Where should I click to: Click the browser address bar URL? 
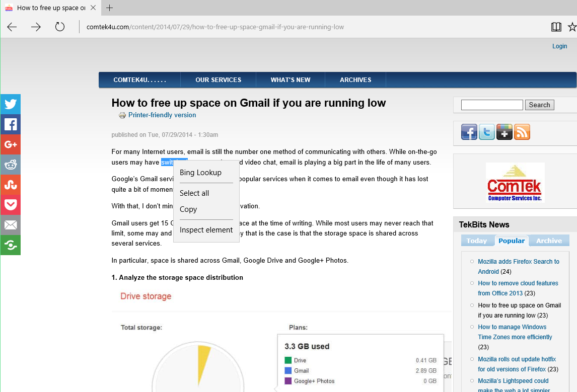click(215, 27)
